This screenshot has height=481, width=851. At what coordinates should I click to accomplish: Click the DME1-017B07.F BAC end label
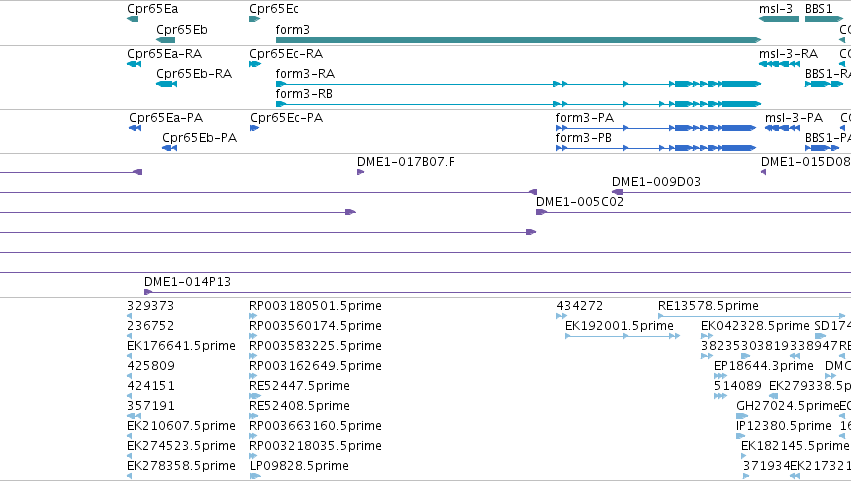[406, 162]
